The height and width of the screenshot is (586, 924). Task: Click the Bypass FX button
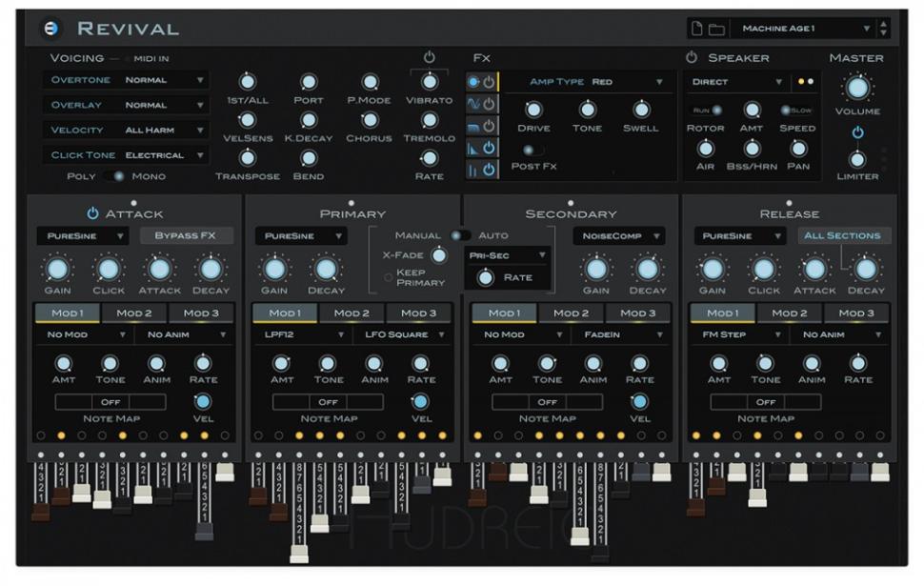(186, 235)
